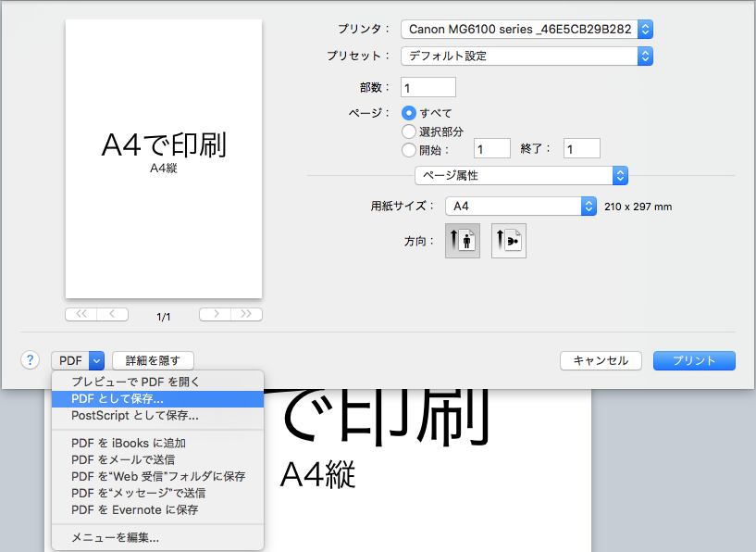Select landscape orientation icon
Image resolution: width=756 pixels, height=552 pixels.
click(x=508, y=241)
